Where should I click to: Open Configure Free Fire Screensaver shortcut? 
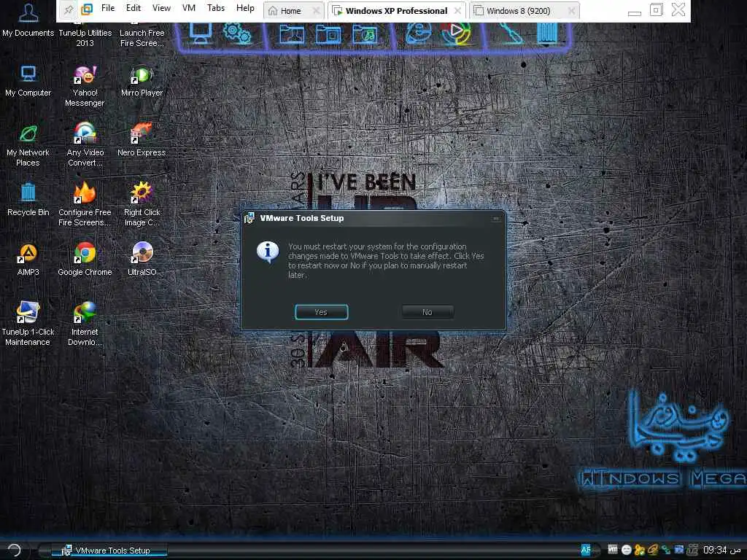click(x=85, y=205)
